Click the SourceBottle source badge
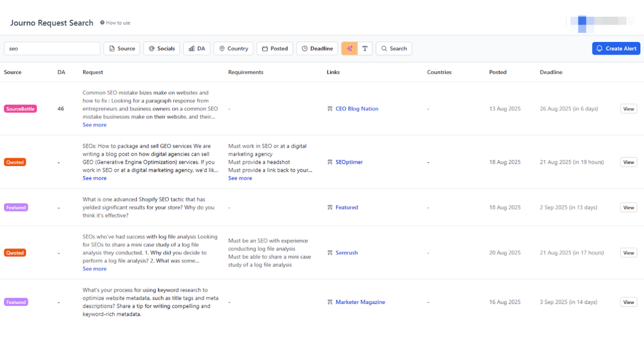This screenshot has height=337, width=644. [x=20, y=109]
